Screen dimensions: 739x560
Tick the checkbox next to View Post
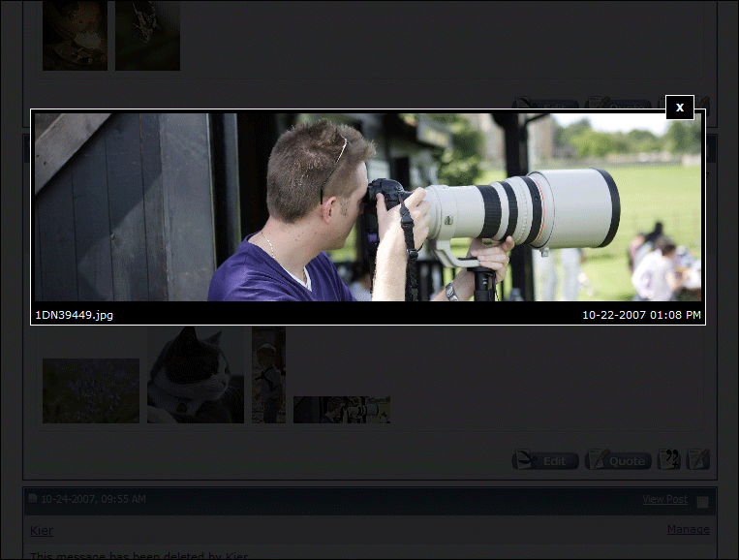coord(702,501)
